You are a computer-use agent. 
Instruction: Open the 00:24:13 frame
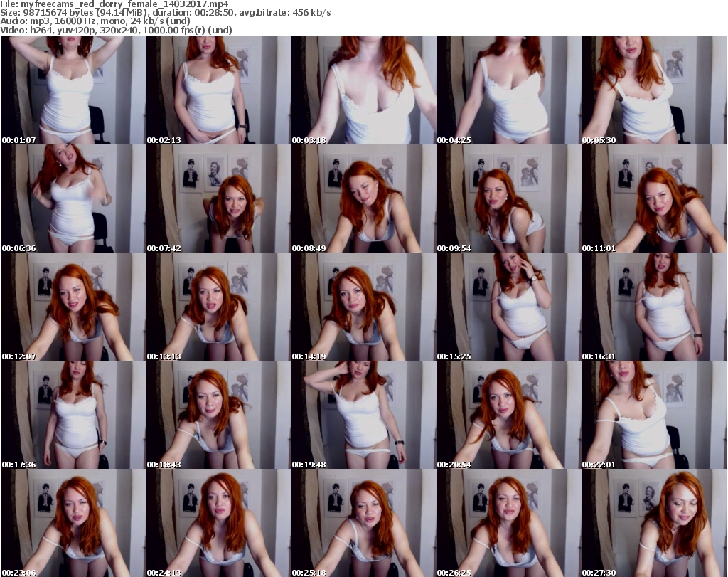pos(219,523)
